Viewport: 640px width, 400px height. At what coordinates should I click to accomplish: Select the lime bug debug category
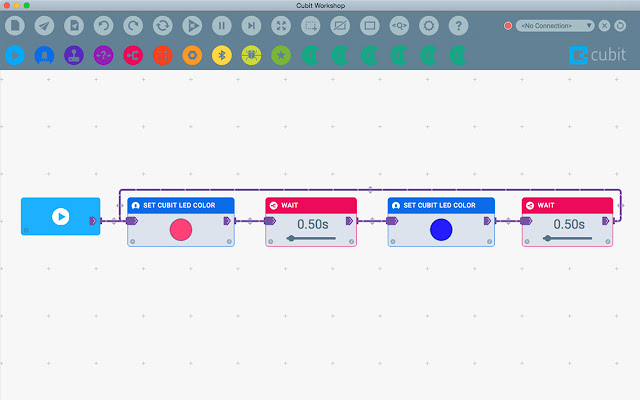click(x=251, y=55)
